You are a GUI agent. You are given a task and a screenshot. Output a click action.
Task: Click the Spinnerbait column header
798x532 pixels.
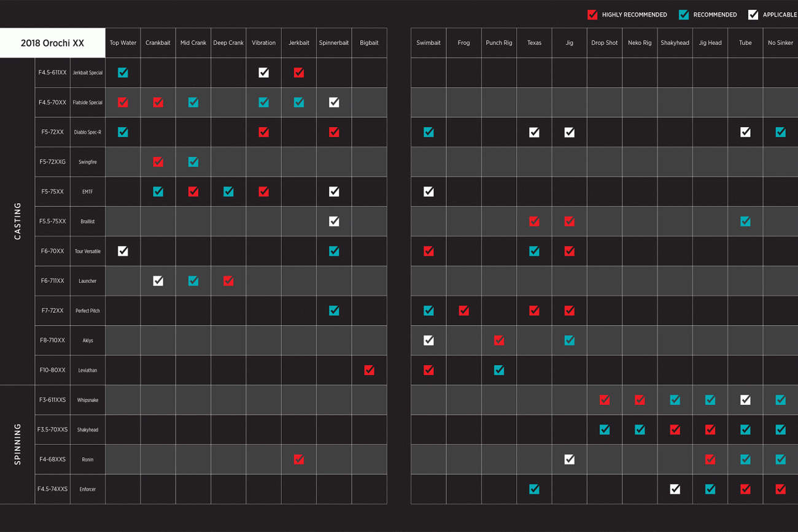pyautogui.click(x=334, y=43)
